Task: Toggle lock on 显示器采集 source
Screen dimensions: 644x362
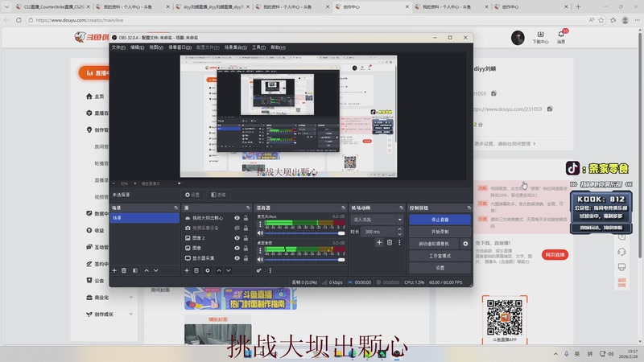Action: [x=246, y=258]
